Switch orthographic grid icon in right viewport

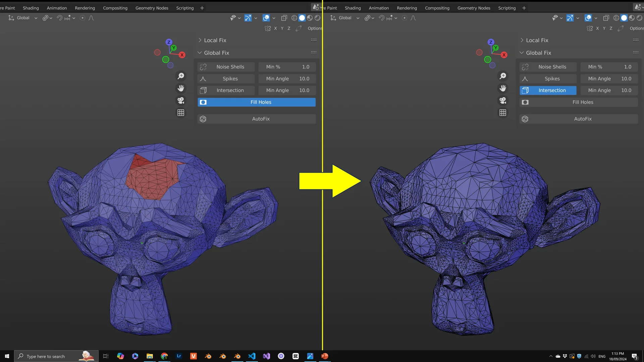(x=503, y=113)
